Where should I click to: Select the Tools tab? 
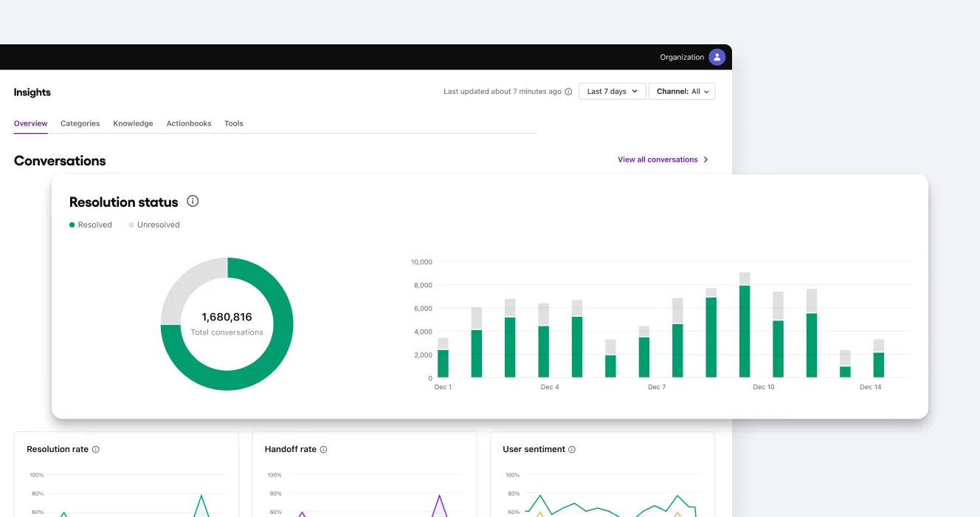[234, 123]
